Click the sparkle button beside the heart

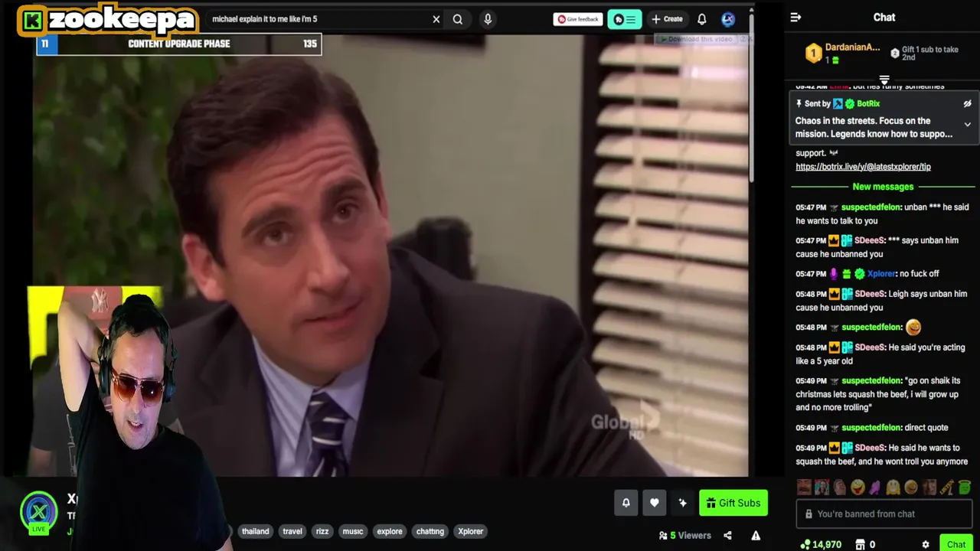[x=682, y=503]
